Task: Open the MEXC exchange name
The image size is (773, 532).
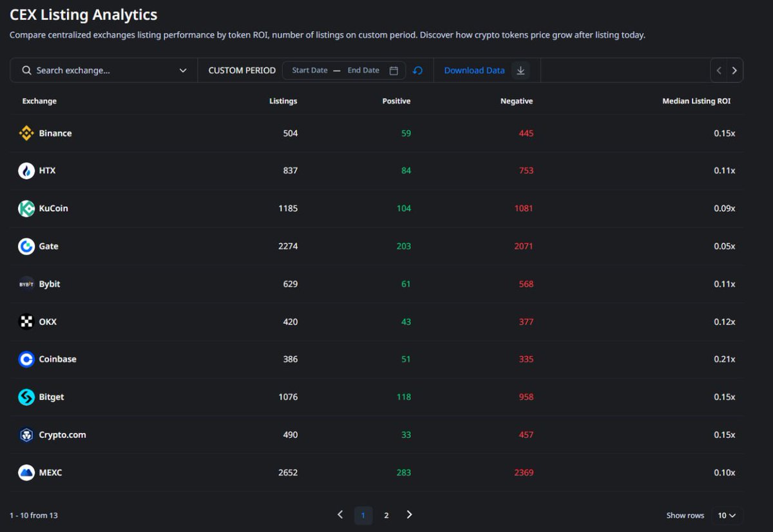Action: 50,473
